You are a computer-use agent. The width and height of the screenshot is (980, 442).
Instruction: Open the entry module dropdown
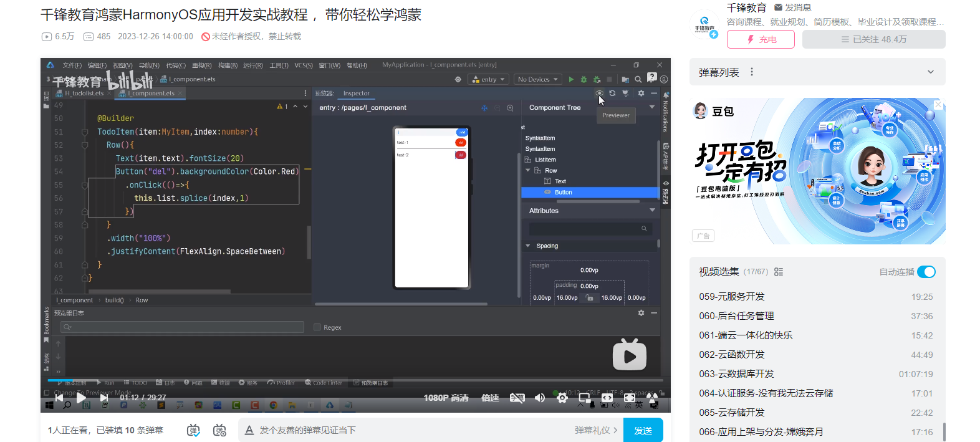489,79
